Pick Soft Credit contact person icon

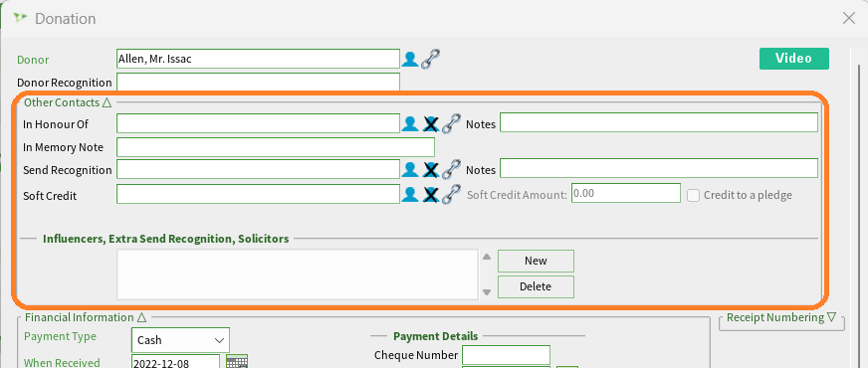click(x=410, y=194)
